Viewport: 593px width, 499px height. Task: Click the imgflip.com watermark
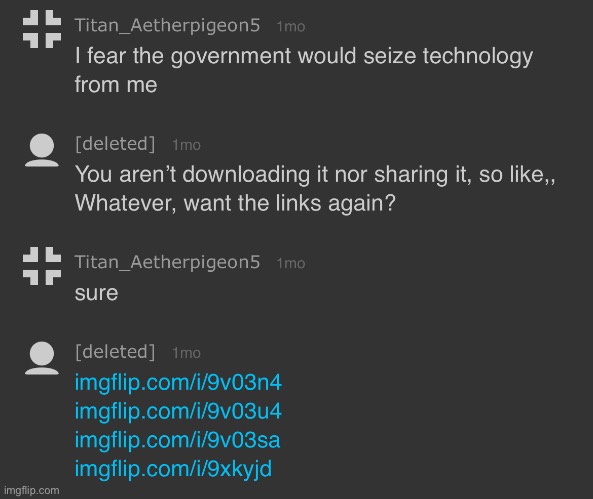[32, 491]
